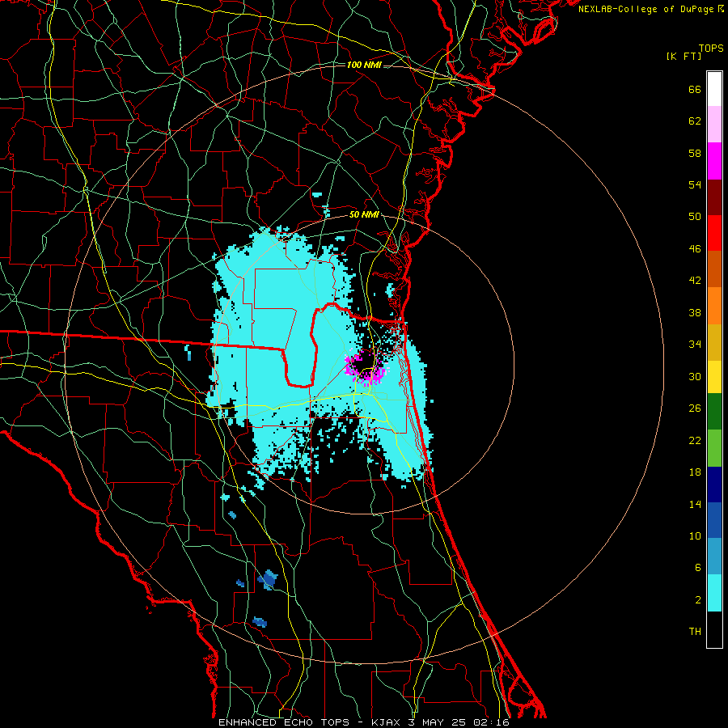Screen dimensions: 728x728
Task: Click the legend value 18
Action: click(x=695, y=472)
